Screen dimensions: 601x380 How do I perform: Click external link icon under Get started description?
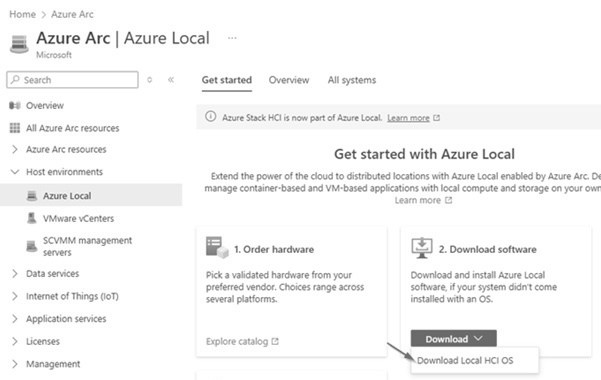[448, 200]
